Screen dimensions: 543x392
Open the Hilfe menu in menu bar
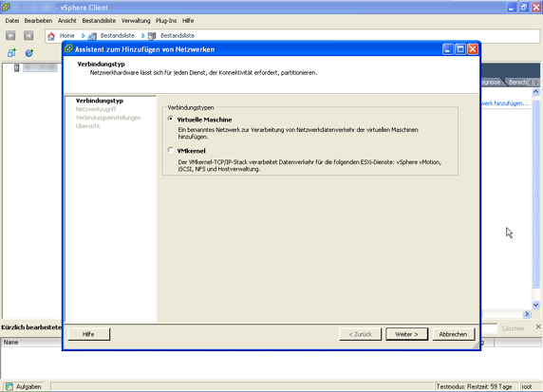pos(188,21)
